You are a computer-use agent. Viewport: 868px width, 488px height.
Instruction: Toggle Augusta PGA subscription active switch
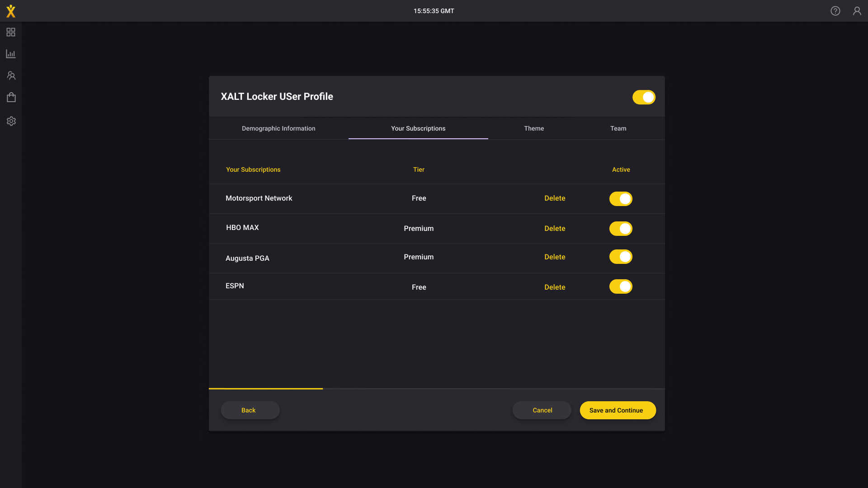pos(620,257)
